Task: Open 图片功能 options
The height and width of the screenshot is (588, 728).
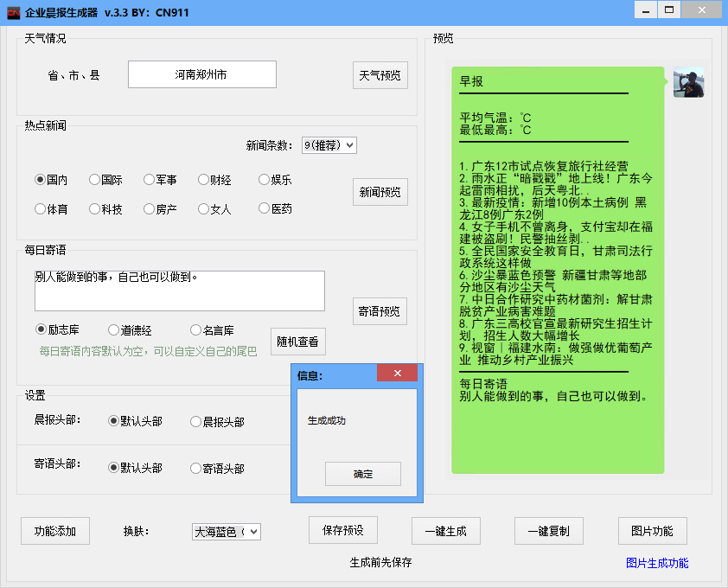Action: 652,531
